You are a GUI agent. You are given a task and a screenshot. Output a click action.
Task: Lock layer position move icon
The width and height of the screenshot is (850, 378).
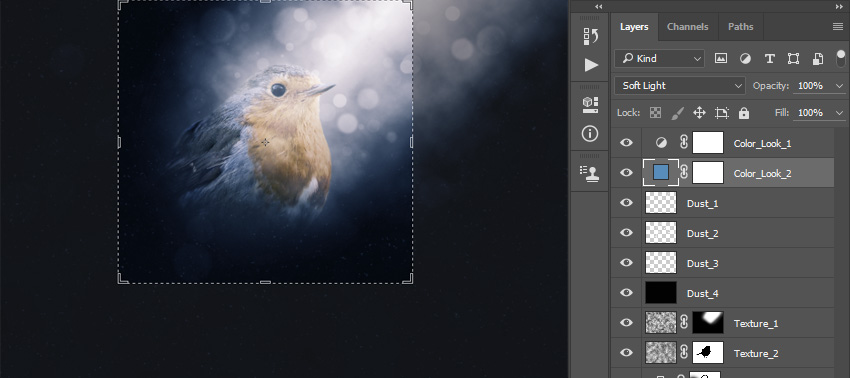[699, 113]
